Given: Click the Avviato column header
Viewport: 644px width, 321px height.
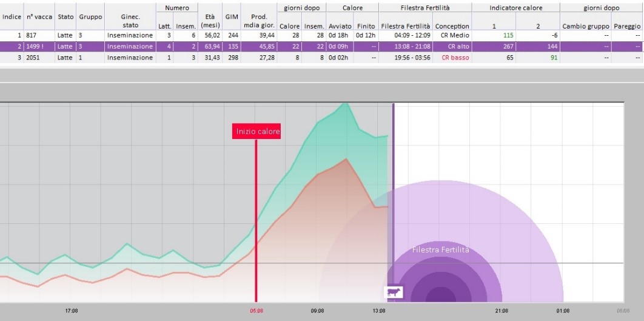Looking at the screenshot, I should click(340, 26).
